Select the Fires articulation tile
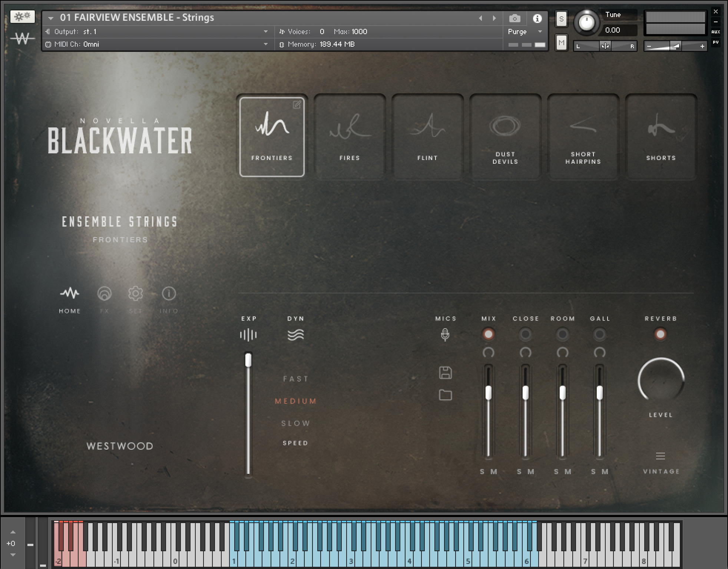The width and height of the screenshot is (728, 569). pos(350,137)
